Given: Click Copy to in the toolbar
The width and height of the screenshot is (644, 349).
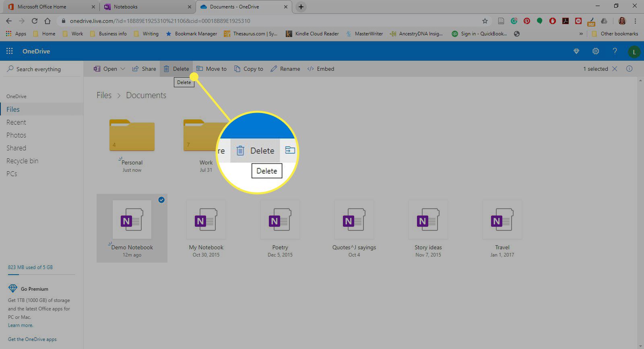Looking at the screenshot, I should click(x=249, y=69).
